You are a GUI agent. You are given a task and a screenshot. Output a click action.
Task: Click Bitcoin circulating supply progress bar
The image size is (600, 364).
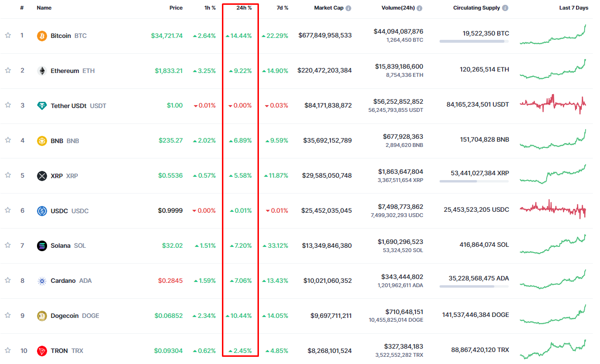pyautogui.click(x=474, y=41)
